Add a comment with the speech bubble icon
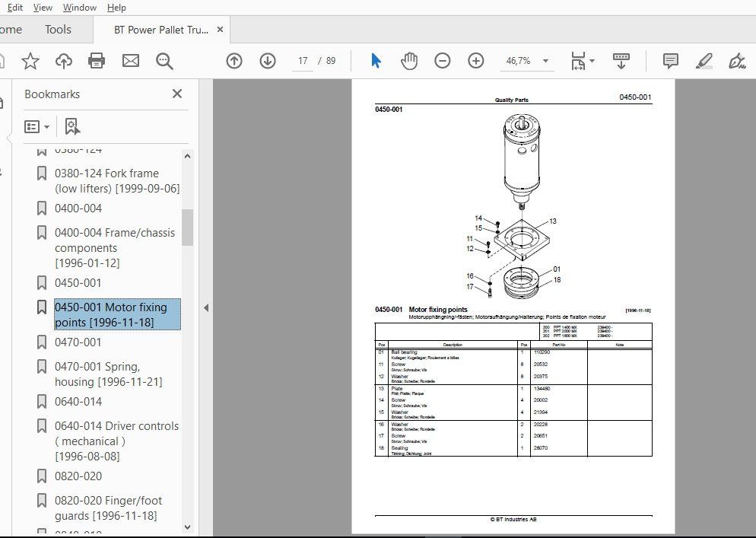Image resolution: width=756 pixels, height=538 pixels. coord(671,61)
